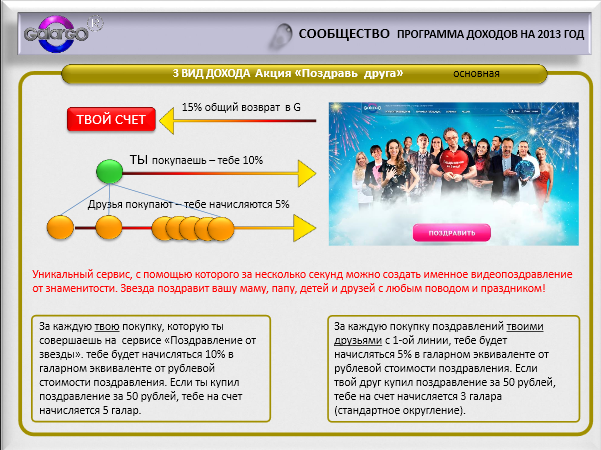Click the green circle next to ТЫ
Screen dimensions: 601x450
pyautogui.click(x=110, y=171)
